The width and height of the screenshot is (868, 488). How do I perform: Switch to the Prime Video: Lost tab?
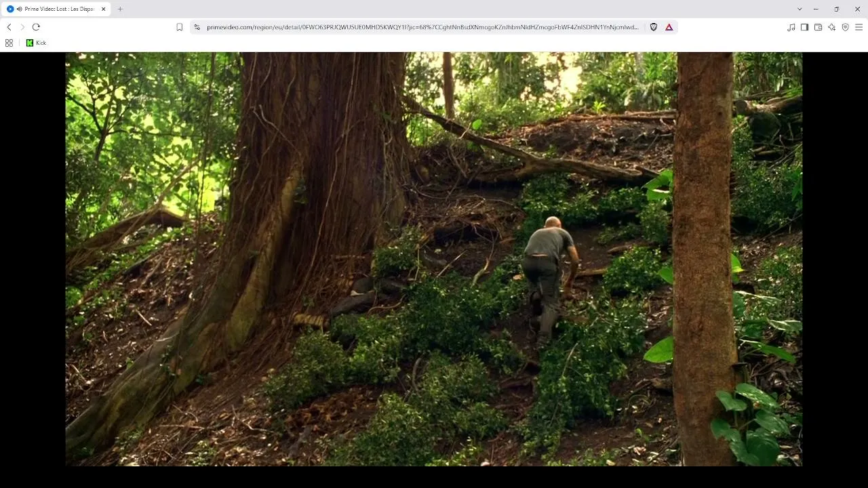(x=56, y=9)
